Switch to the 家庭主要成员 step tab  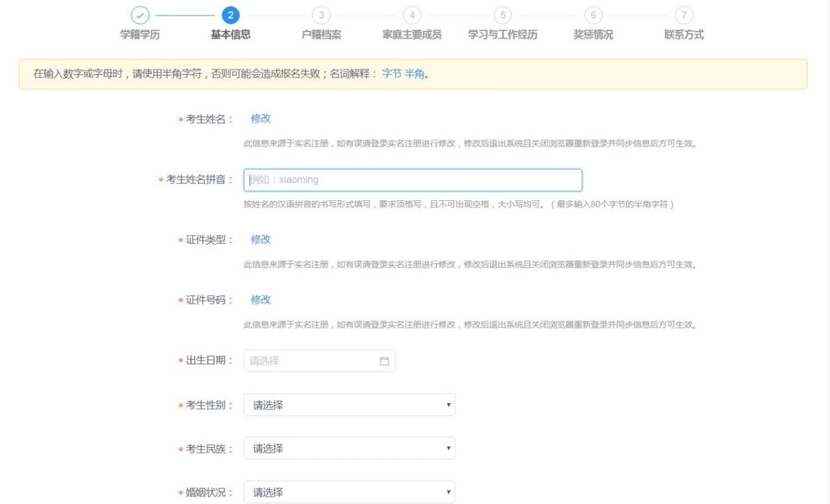(x=412, y=35)
